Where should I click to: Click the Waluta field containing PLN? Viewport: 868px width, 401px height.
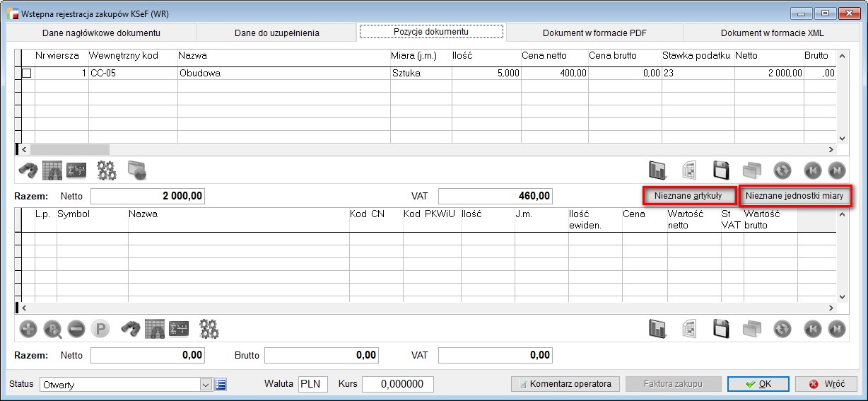313,384
